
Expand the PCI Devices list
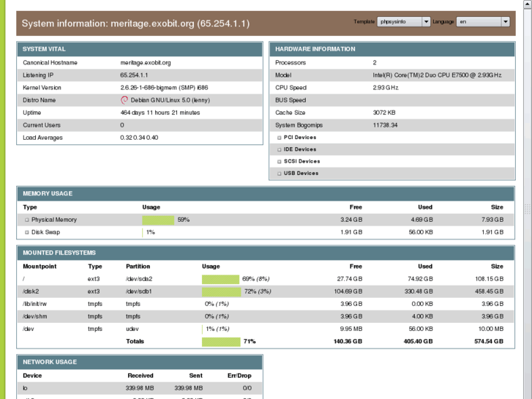click(300, 138)
